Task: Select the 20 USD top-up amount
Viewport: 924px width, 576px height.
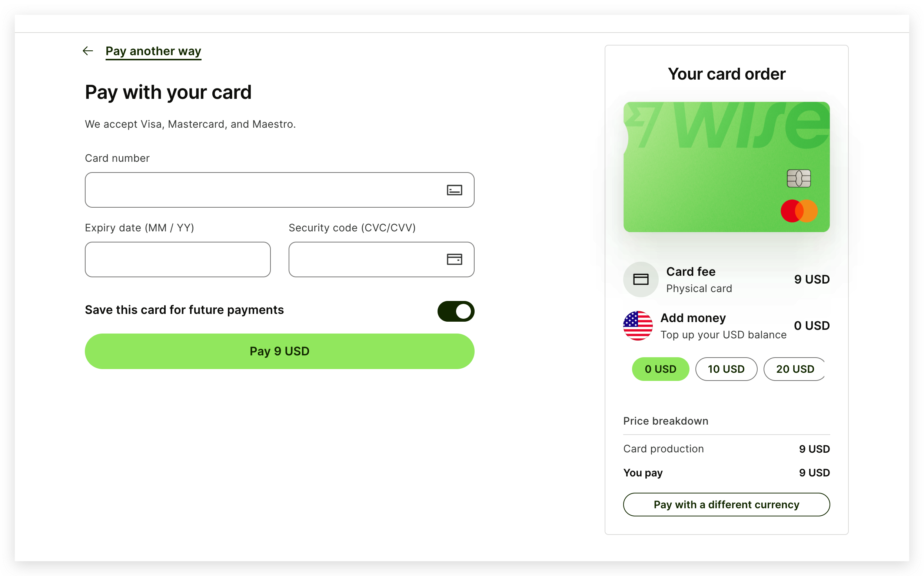Action: click(795, 369)
